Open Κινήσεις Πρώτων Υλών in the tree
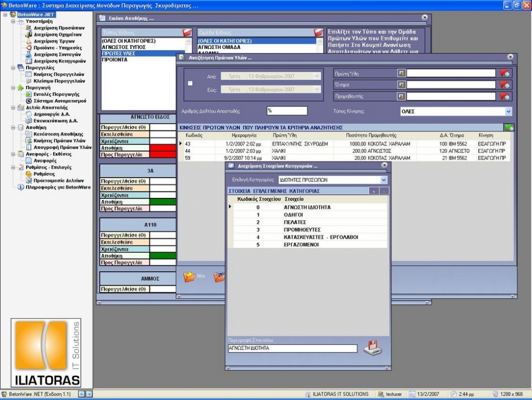This screenshot has width=532, height=400. (60, 140)
